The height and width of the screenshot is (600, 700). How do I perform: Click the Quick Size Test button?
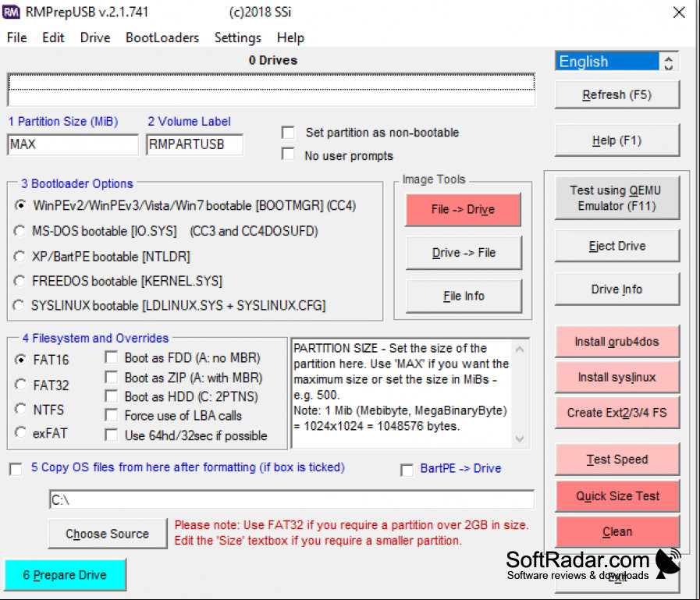coord(617,496)
